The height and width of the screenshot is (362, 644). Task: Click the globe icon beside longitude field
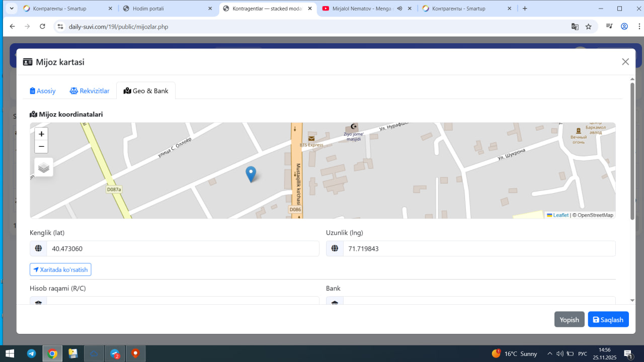tap(335, 248)
